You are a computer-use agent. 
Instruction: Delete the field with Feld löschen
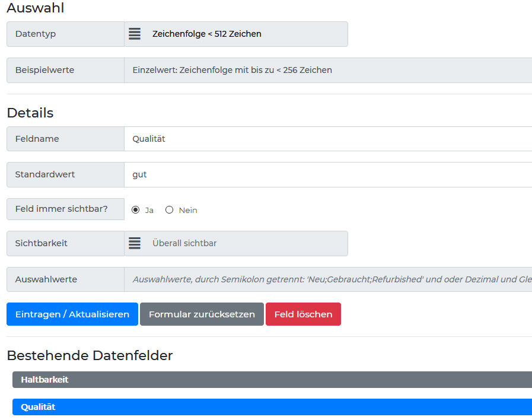303,314
